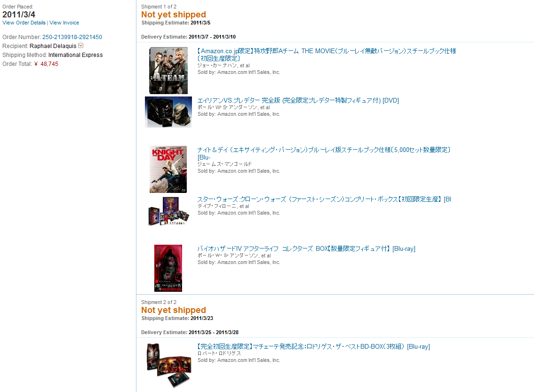Open order number 250-2139918-2921450
This screenshot has height=392, width=534.
point(72,37)
